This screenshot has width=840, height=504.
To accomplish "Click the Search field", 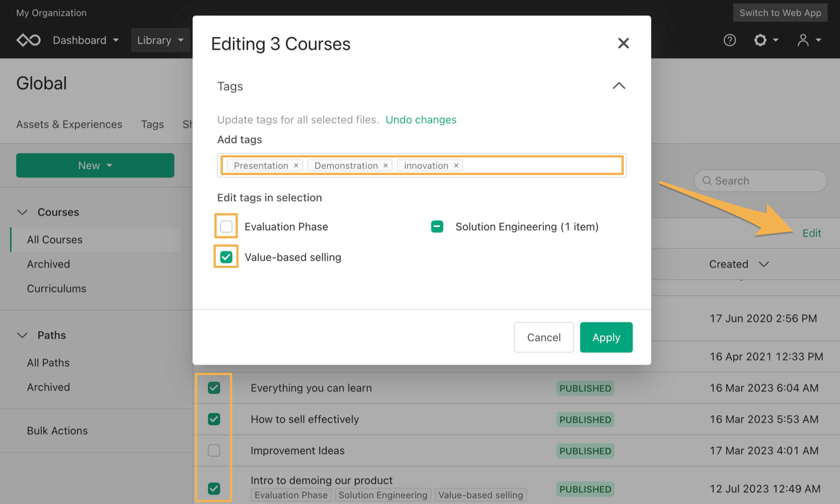I will pyautogui.click(x=760, y=181).
